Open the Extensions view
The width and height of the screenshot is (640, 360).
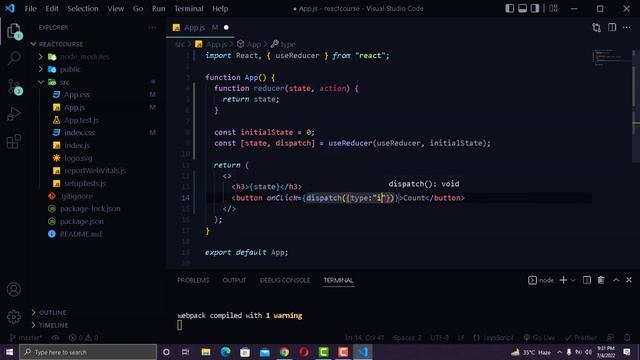click(x=14, y=141)
